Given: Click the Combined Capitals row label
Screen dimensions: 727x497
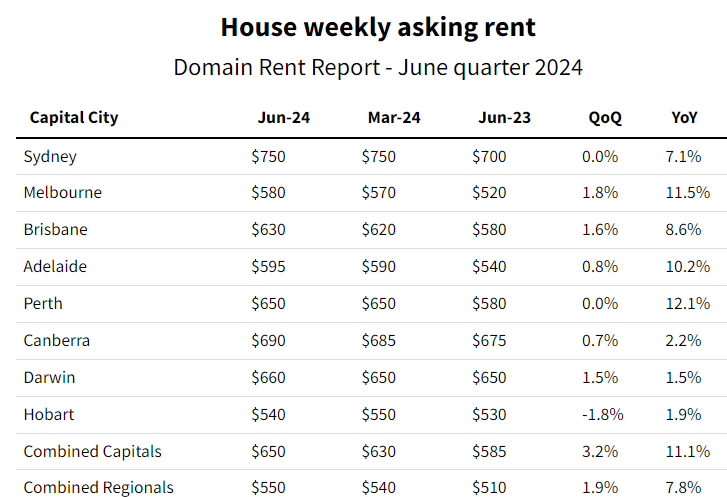Looking at the screenshot, I should (x=93, y=451).
